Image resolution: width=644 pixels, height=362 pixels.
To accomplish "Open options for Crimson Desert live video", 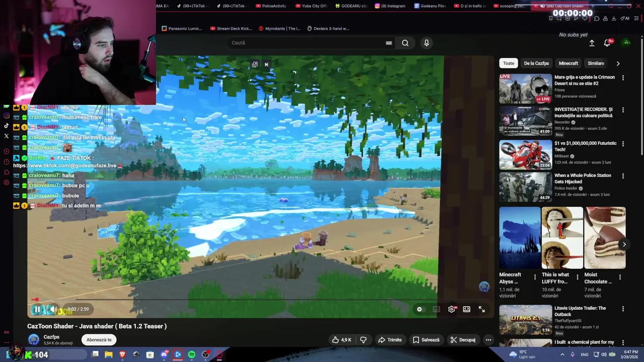I will pos(623,78).
